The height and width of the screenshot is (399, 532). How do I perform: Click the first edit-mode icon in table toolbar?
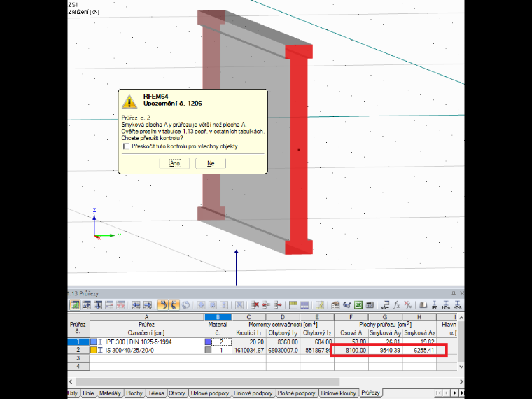[x=75, y=305]
